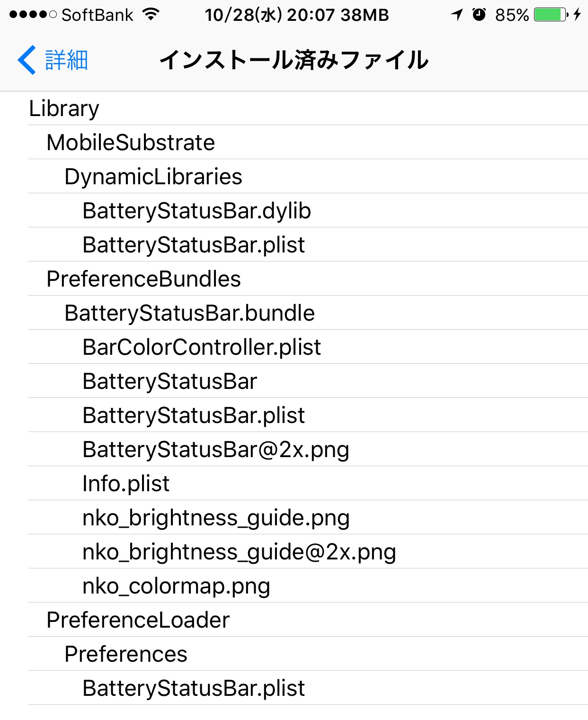Viewport: 588px width, 720px height.
Task: Open nko_colormap.png file entry
Action: (x=308, y=586)
